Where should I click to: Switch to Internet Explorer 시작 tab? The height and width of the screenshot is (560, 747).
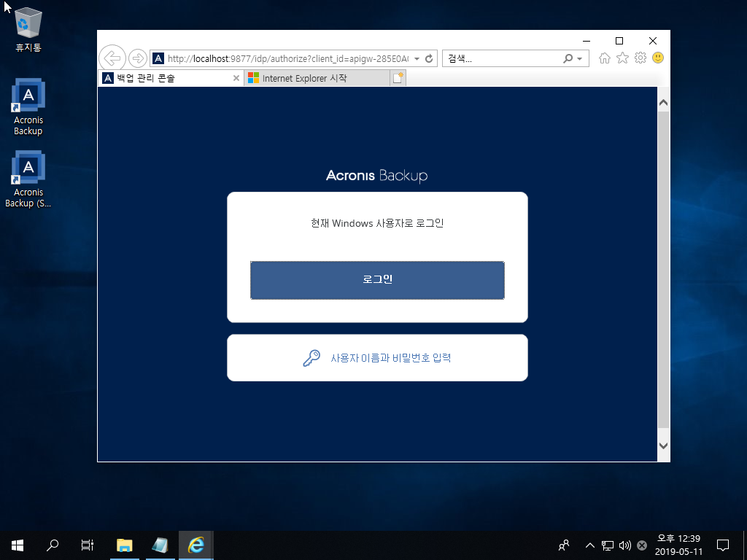point(317,78)
